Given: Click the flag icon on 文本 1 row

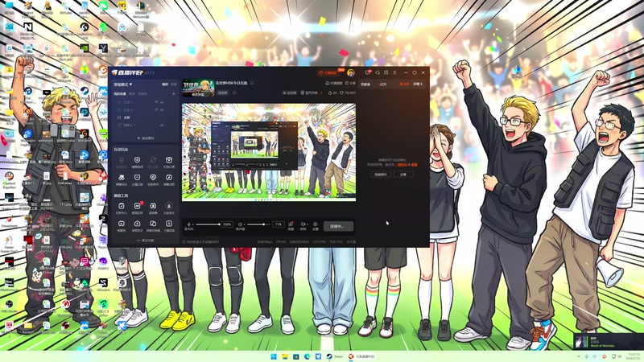Looking at the screenshot, I should point(156,102).
